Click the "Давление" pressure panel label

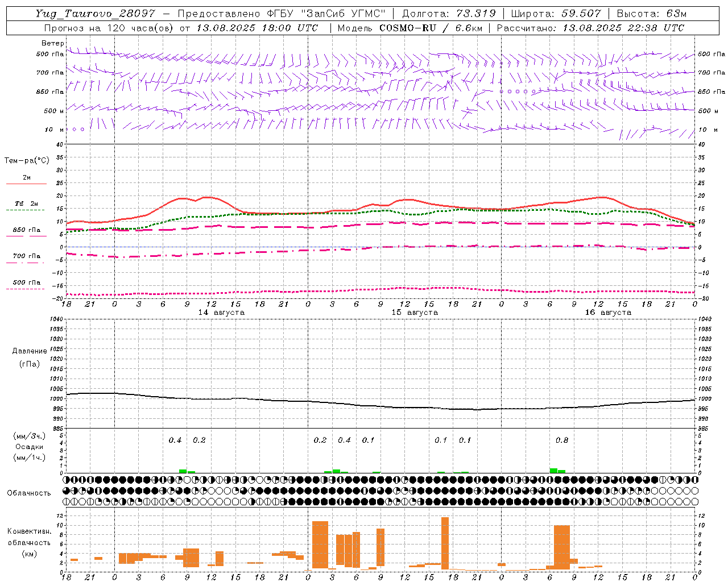(x=30, y=351)
